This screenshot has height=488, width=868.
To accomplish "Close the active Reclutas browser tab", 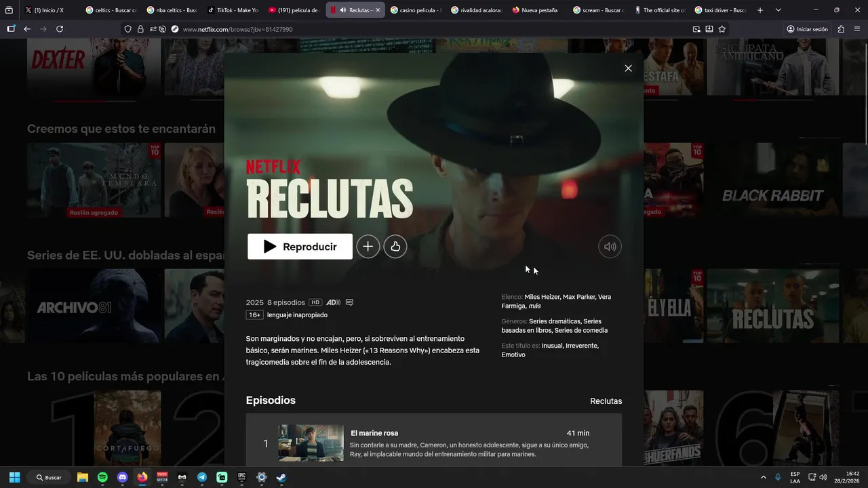I will (378, 10).
